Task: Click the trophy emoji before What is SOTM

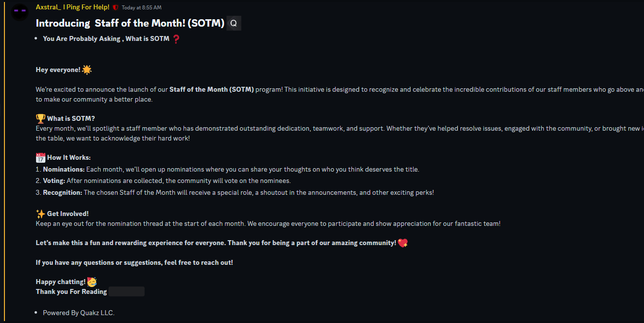Action: coord(40,118)
